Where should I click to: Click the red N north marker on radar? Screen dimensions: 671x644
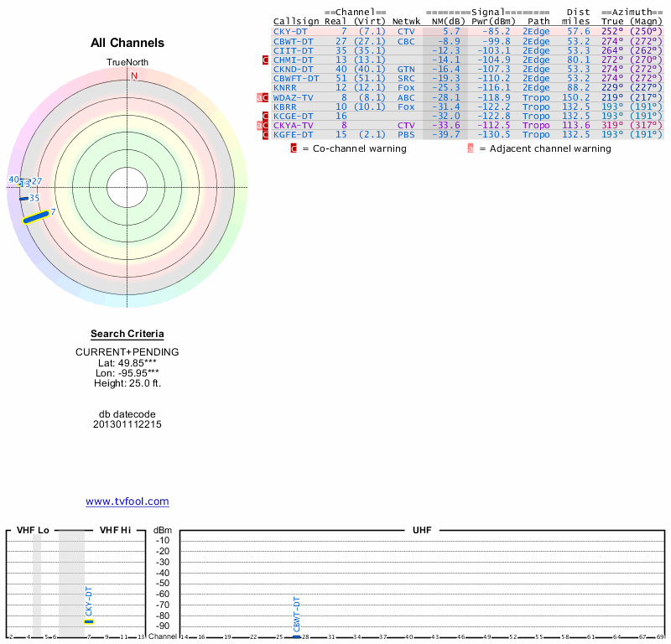(x=133, y=75)
